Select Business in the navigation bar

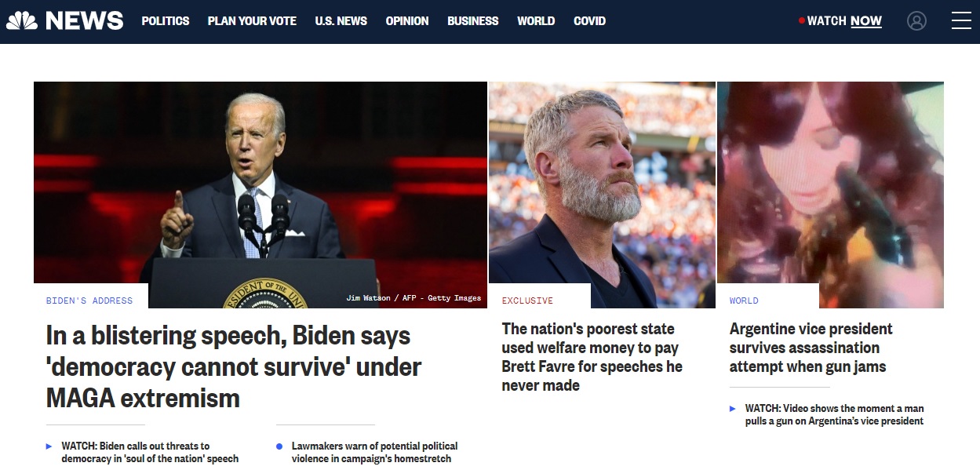click(x=473, y=21)
